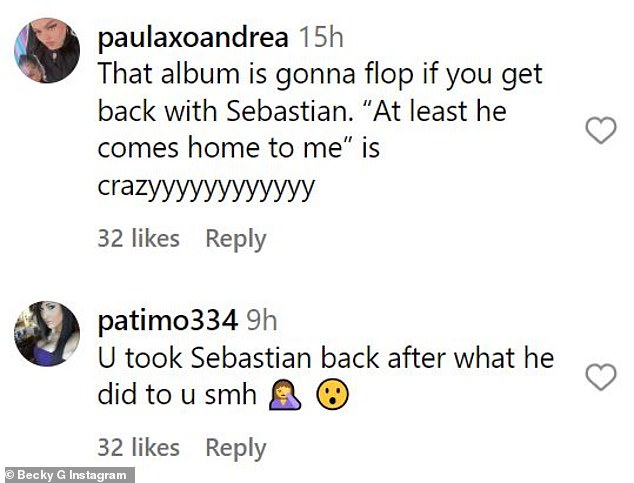Viewport: 634px width, 483px height.
Task: Reply to paulaxoandrea's comment
Action: (236, 239)
